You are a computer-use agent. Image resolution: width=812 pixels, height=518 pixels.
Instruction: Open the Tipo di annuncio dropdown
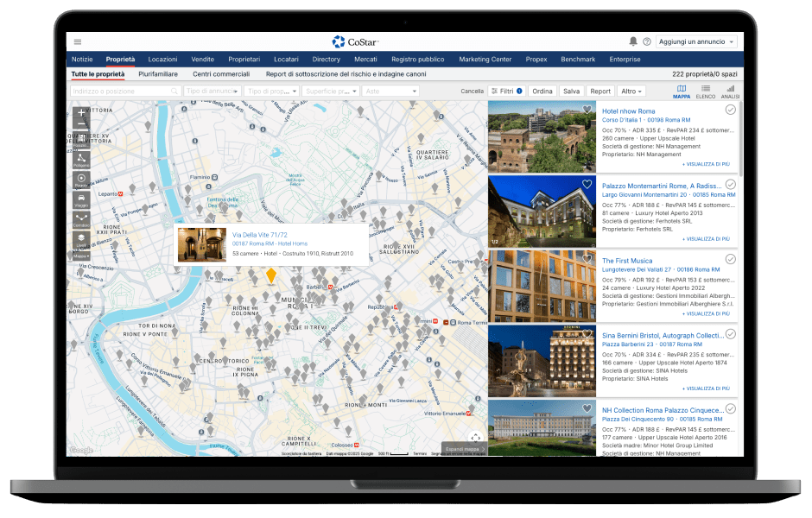pos(212,91)
